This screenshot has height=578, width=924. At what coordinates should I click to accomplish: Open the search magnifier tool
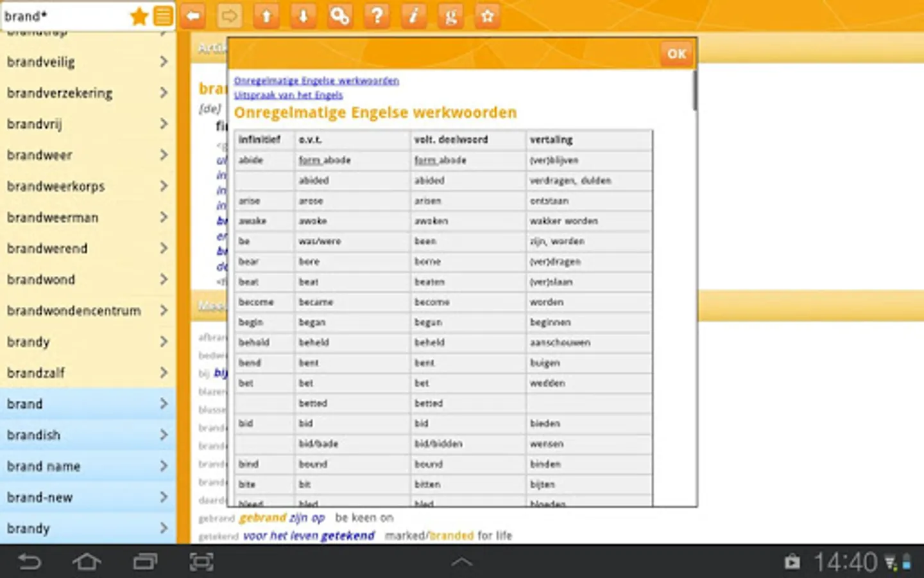tap(339, 16)
